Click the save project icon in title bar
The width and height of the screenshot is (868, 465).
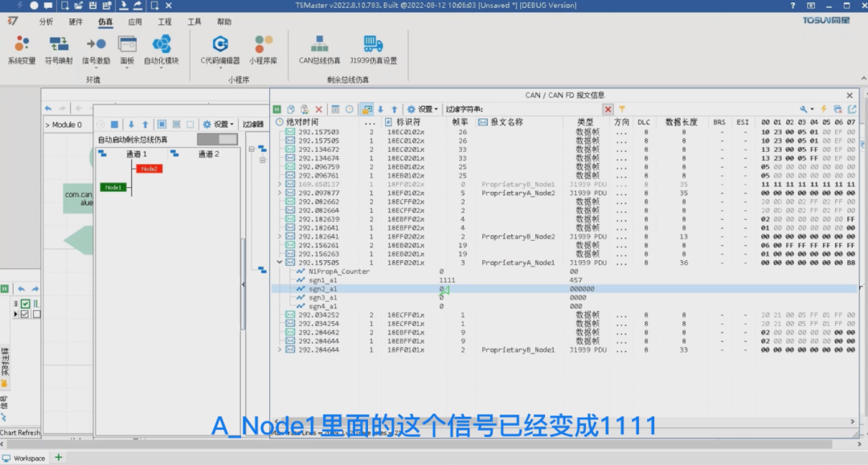point(92,5)
